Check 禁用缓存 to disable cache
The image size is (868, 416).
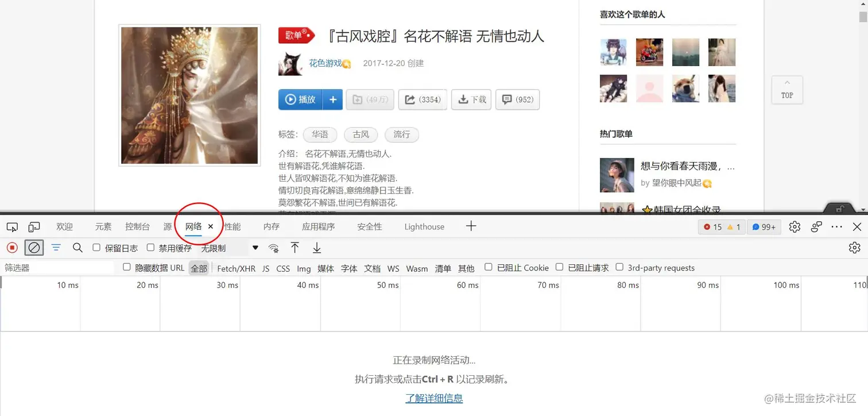point(150,247)
